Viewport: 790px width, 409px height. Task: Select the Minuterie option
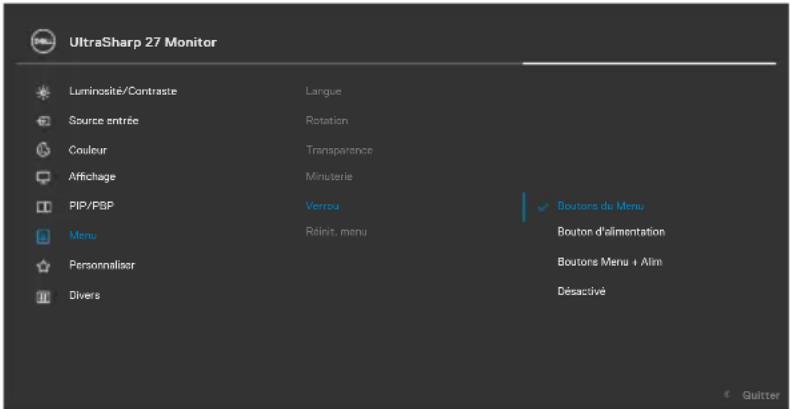[328, 177]
